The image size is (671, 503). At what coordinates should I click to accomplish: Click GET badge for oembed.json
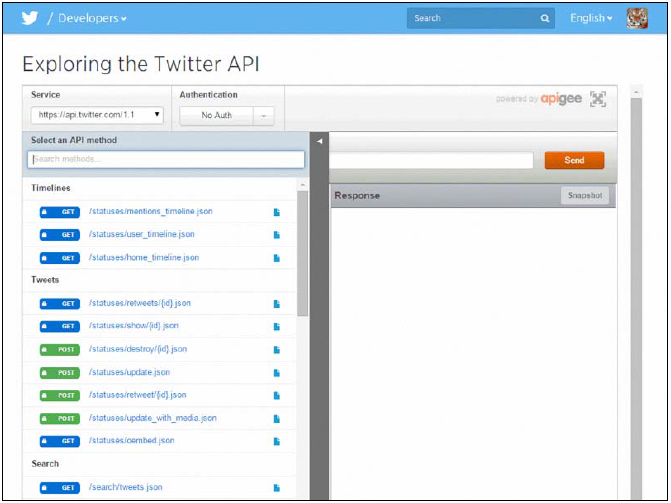click(x=59, y=441)
